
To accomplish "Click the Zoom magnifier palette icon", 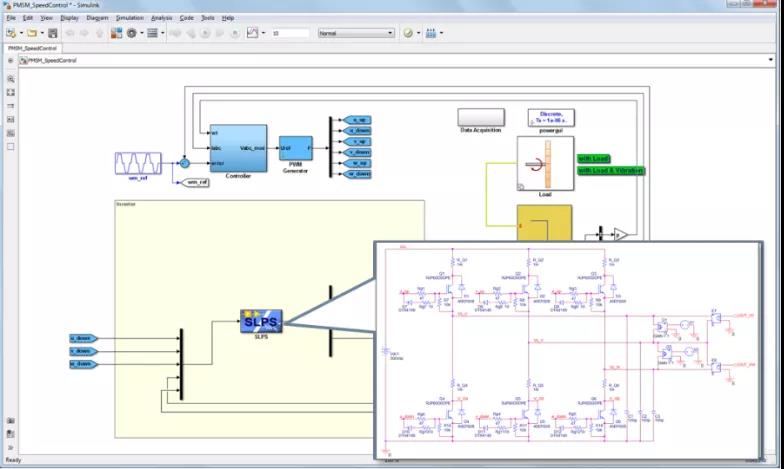I will coord(10,79).
